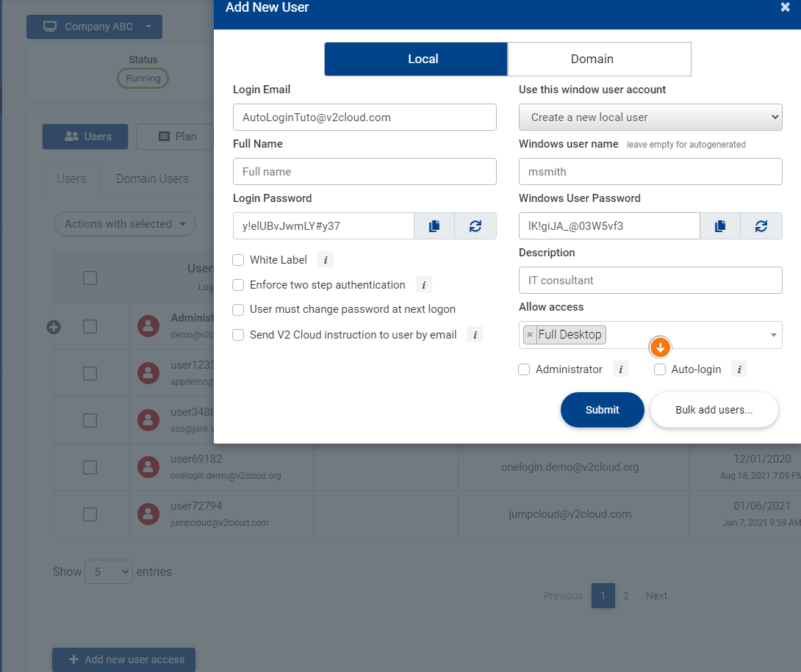This screenshot has height=672, width=801.
Task: Enable the White Label checkbox
Action: (x=238, y=260)
